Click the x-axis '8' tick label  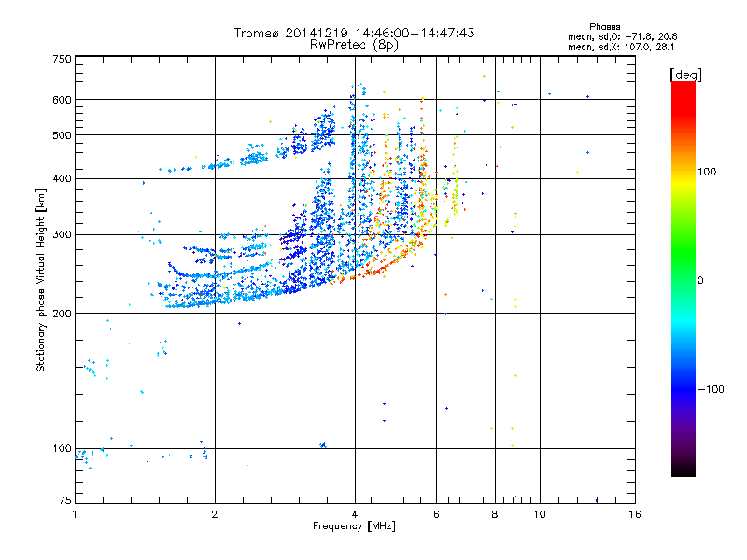tap(495, 514)
